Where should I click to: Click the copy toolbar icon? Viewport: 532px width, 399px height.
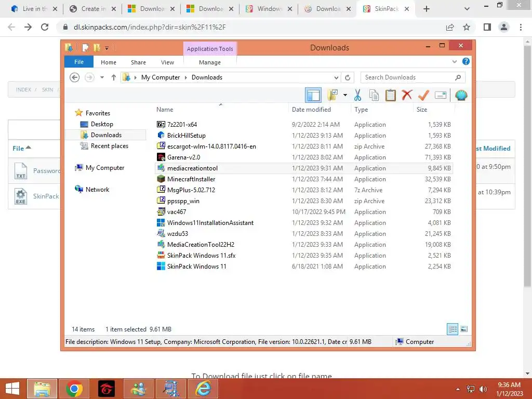pos(374,96)
